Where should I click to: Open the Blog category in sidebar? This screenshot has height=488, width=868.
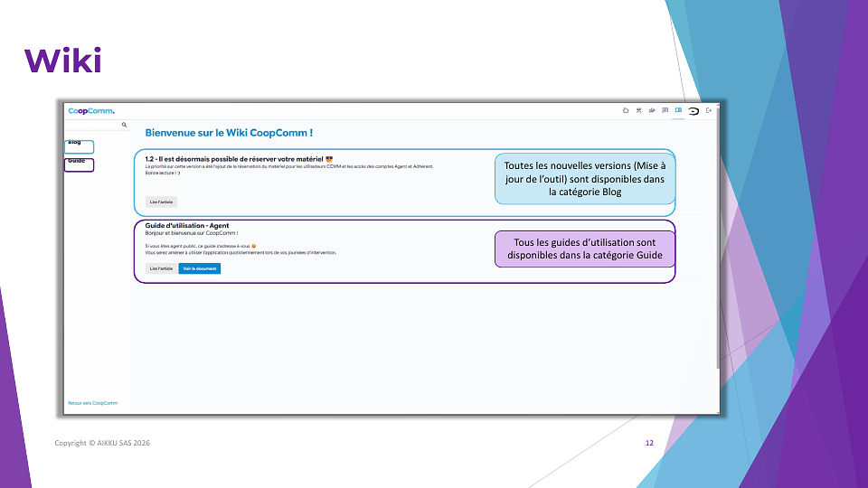coord(75,143)
